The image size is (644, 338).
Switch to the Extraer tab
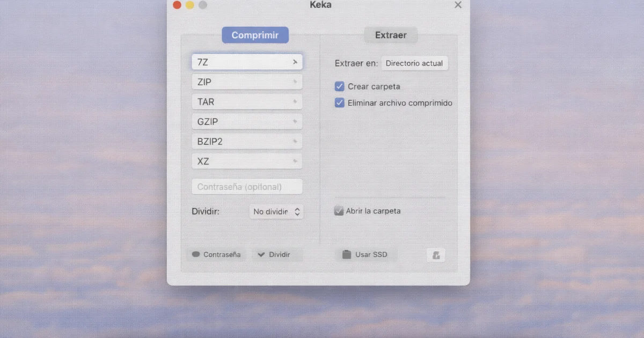point(391,35)
